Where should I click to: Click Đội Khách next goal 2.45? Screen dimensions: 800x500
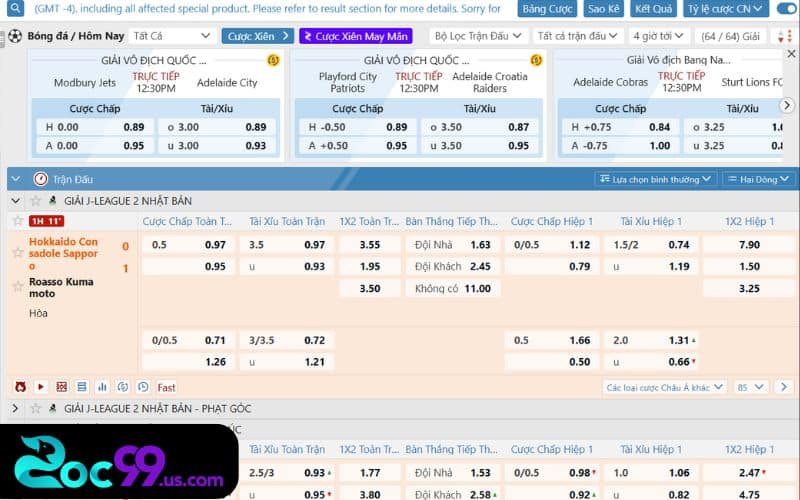453,266
